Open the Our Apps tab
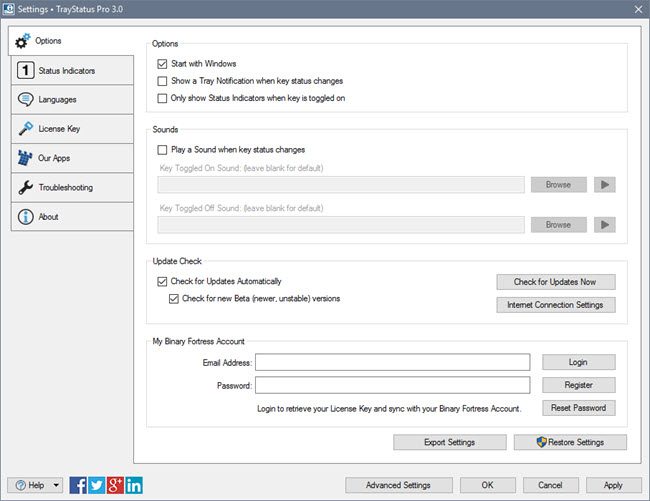The height and width of the screenshot is (501, 650). tap(72, 158)
